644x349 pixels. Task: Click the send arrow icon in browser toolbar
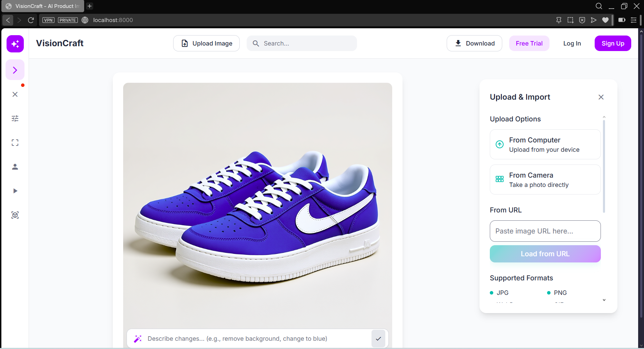pos(594,20)
